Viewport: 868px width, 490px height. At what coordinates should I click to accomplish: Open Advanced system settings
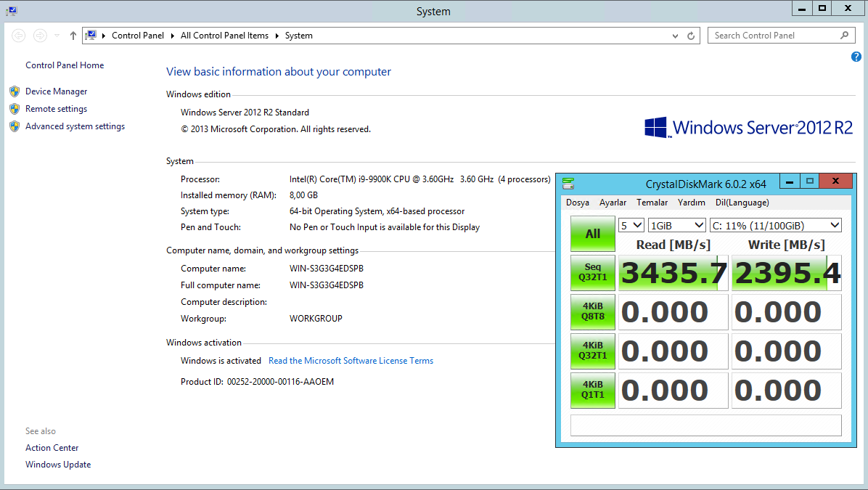(x=75, y=126)
